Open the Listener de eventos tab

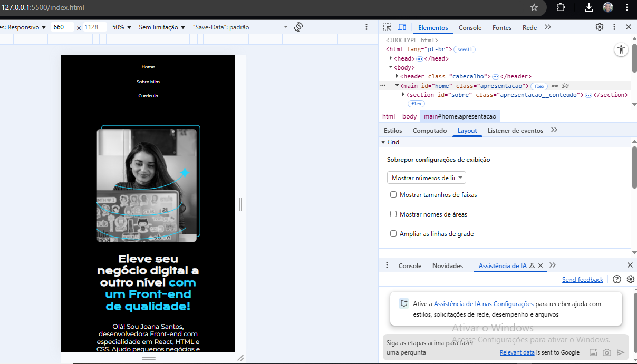pos(515,131)
